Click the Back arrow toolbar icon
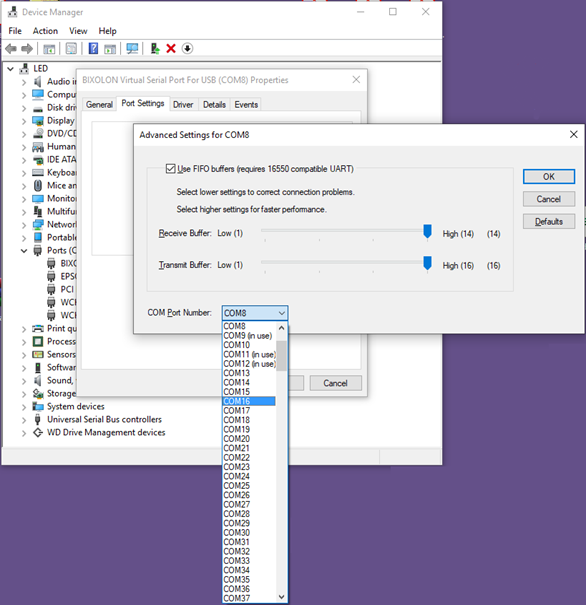 click(x=11, y=49)
